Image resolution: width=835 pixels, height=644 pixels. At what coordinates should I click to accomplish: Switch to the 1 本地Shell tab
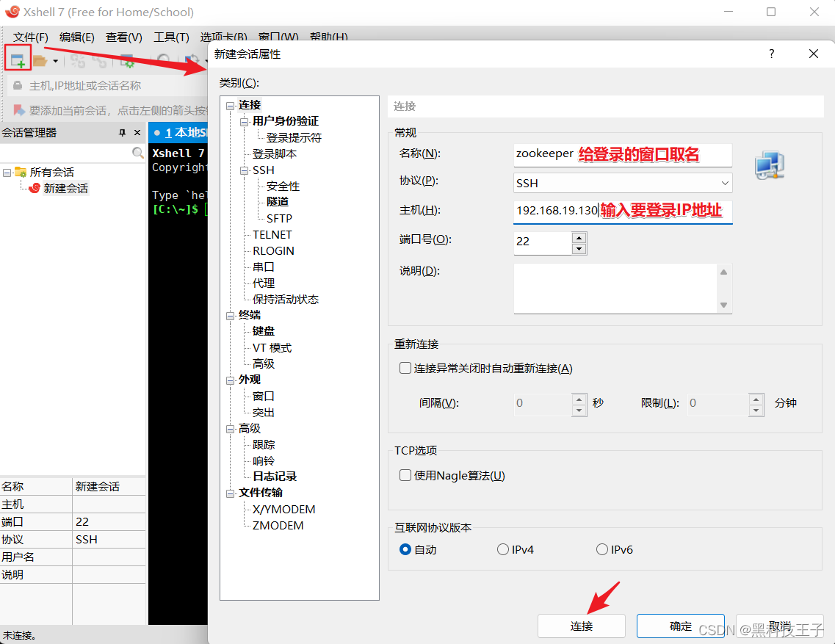(x=179, y=133)
